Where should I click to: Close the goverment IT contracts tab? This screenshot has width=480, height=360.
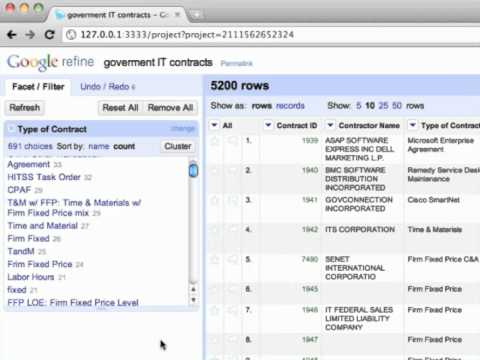pyautogui.click(x=178, y=15)
